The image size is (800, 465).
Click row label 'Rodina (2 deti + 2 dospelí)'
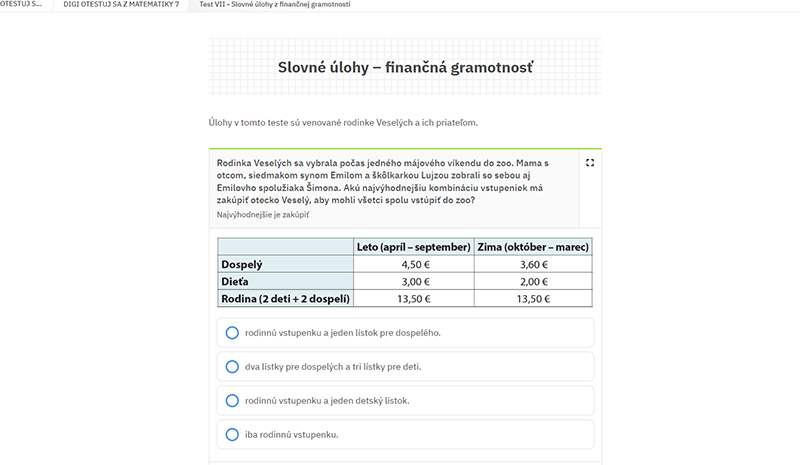pos(286,299)
